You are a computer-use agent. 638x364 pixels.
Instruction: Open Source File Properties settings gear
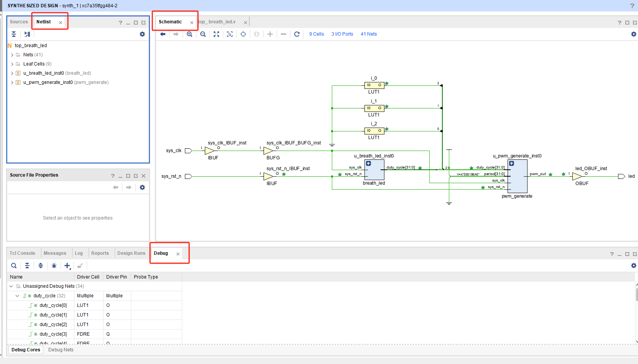click(x=142, y=187)
